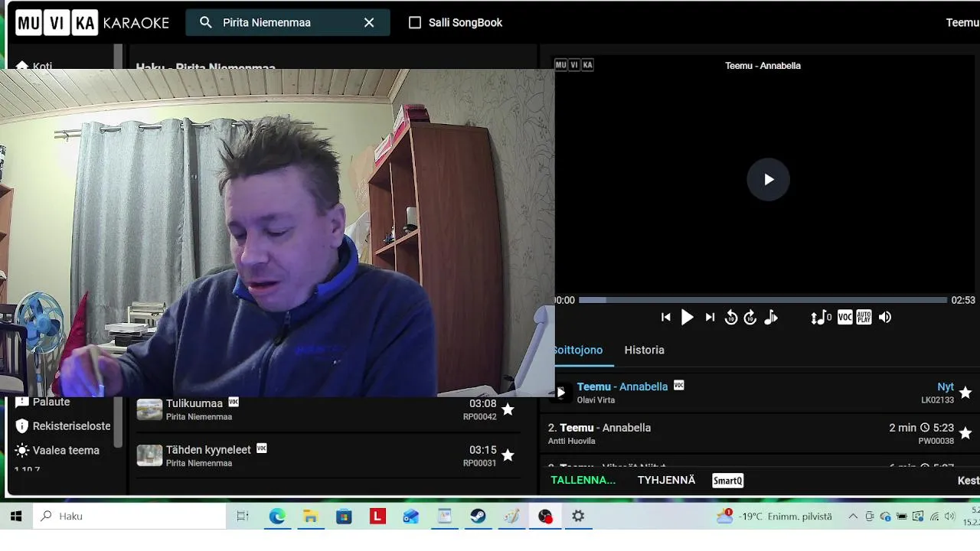This screenshot has height=551, width=980.
Task: Open the Tähden kyyneleet song thumbnail
Action: click(x=149, y=455)
